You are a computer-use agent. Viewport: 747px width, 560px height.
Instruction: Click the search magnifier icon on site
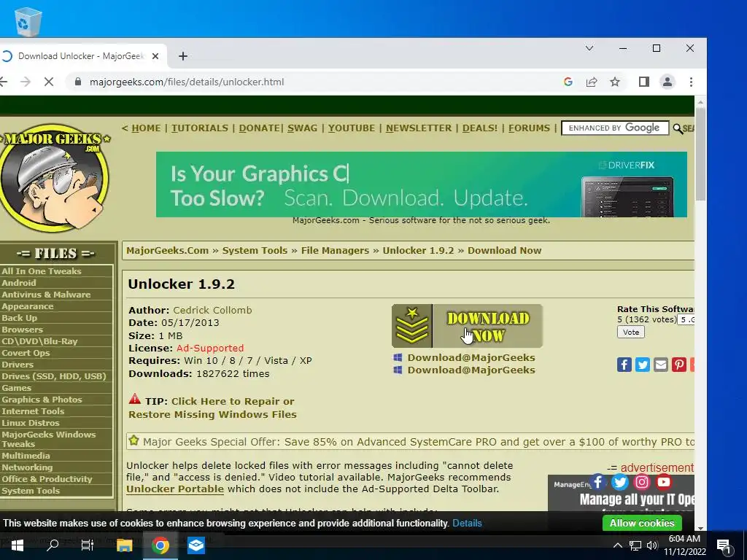678,128
